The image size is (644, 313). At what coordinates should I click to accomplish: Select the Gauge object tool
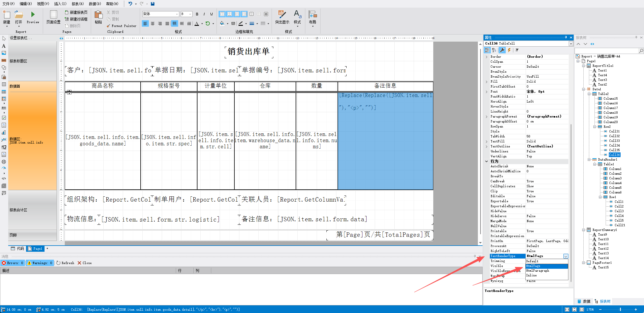pyautogui.click(x=4, y=169)
